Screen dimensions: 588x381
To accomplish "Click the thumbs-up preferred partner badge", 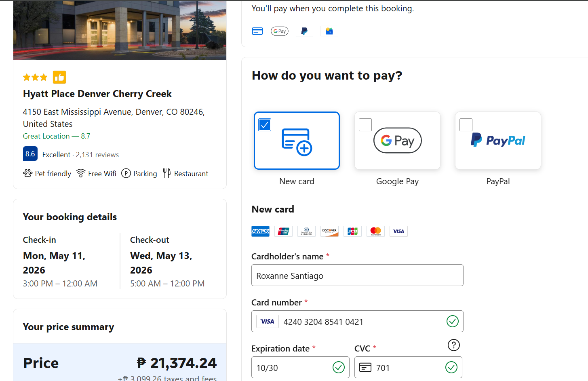I will pyautogui.click(x=59, y=77).
